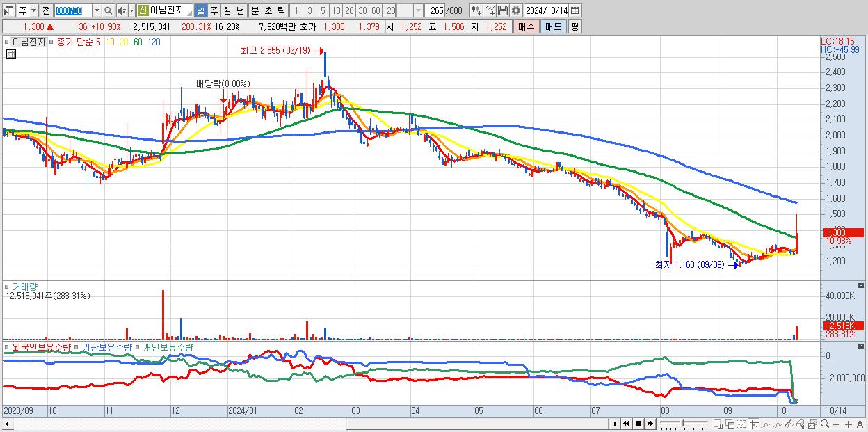Choose the 120 period interval button
Viewport: 868px width, 432px height.
[389, 10]
